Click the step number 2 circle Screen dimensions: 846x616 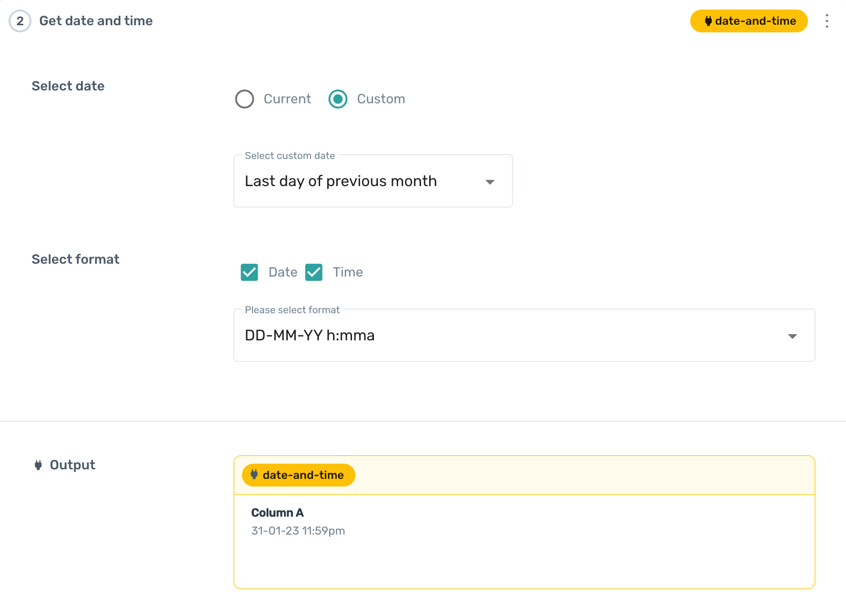tap(20, 21)
